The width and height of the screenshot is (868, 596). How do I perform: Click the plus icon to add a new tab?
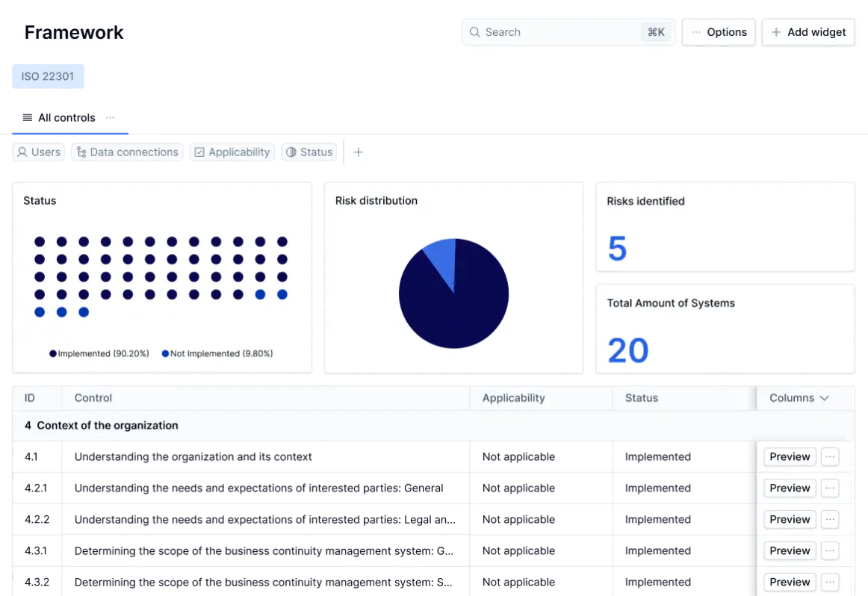(358, 152)
